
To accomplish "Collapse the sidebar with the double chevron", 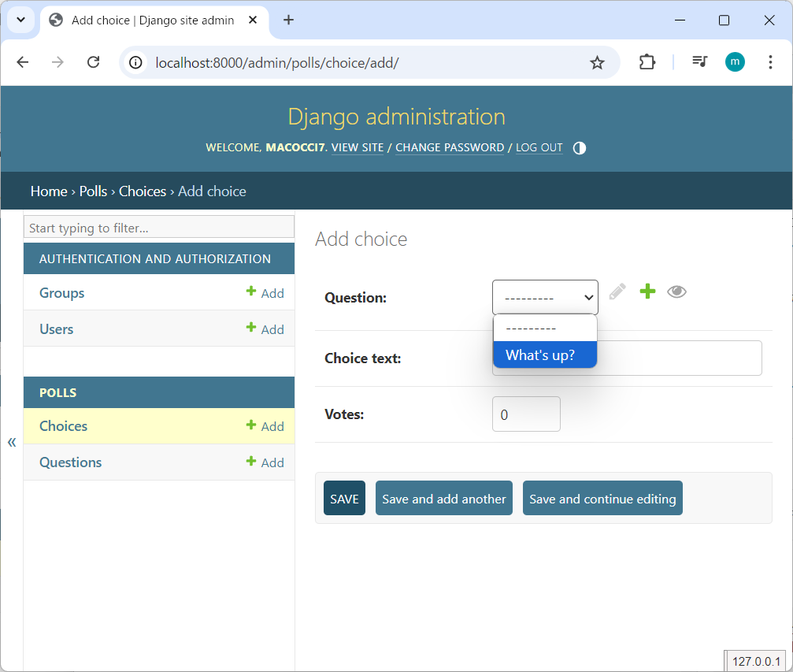I will coord(12,442).
